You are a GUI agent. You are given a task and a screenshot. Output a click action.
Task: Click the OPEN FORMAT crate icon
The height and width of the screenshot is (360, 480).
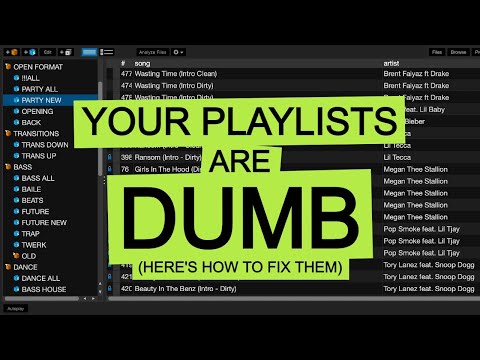tap(8, 67)
